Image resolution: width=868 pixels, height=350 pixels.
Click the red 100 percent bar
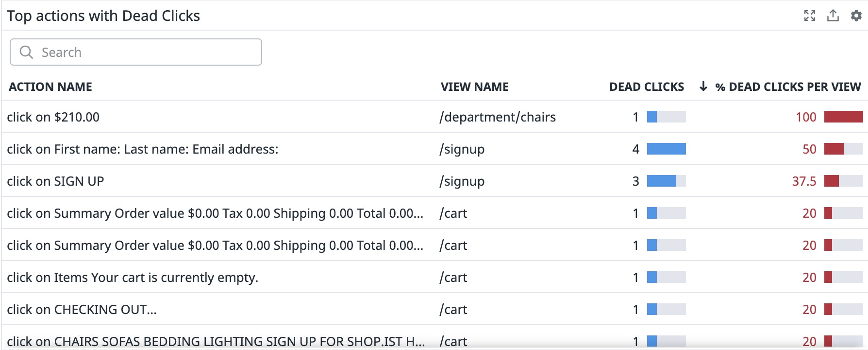pyautogui.click(x=843, y=117)
